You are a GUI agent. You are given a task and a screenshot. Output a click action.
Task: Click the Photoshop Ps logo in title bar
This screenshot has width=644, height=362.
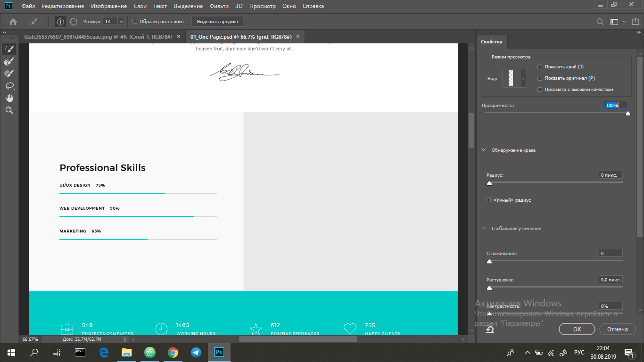pos(8,6)
